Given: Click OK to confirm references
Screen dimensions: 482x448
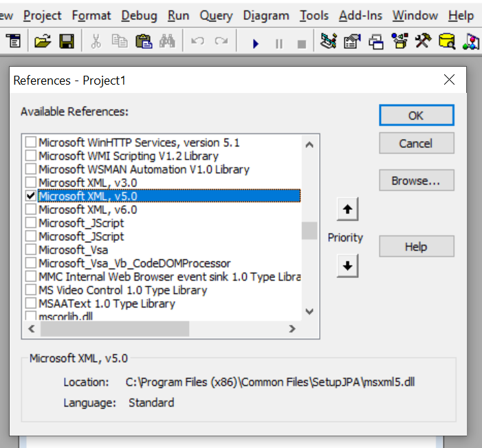Looking at the screenshot, I should 416,116.
